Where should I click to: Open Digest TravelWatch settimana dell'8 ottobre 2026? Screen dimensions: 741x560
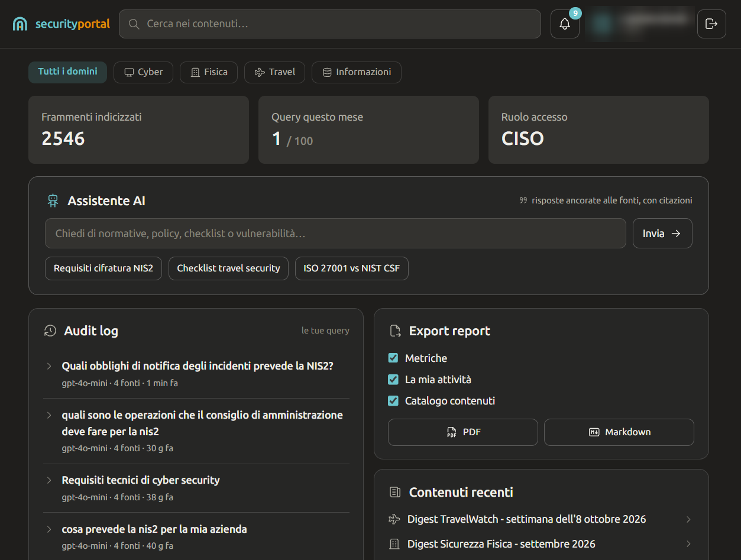click(527, 519)
